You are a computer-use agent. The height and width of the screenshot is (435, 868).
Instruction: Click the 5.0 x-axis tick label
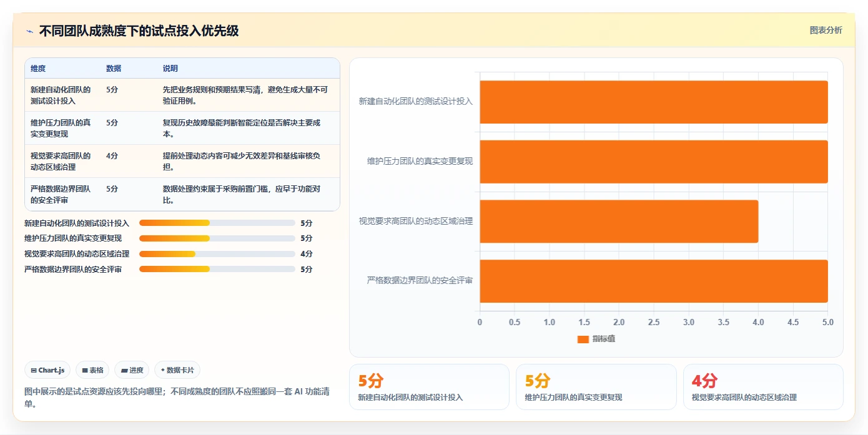pyautogui.click(x=828, y=322)
